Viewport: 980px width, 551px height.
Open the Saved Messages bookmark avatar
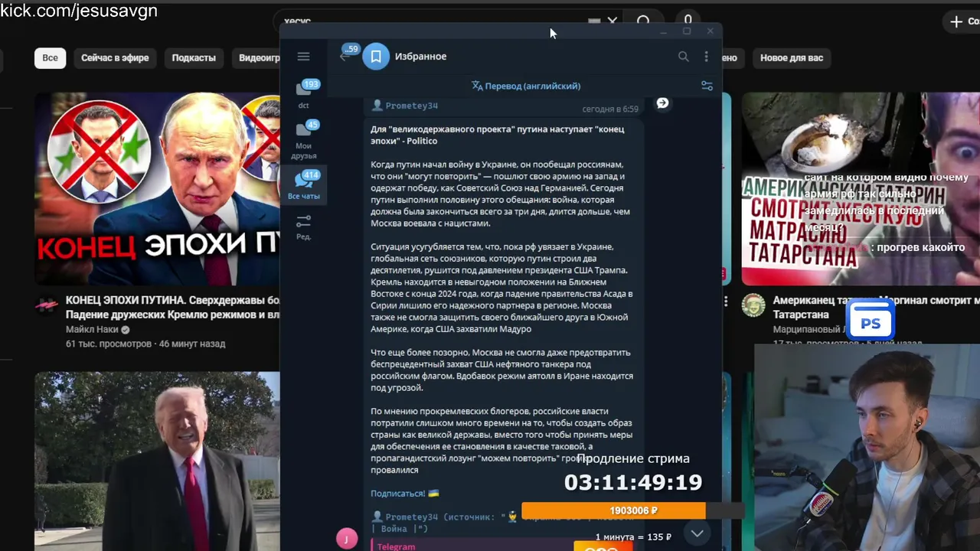[x=376, y=56]
